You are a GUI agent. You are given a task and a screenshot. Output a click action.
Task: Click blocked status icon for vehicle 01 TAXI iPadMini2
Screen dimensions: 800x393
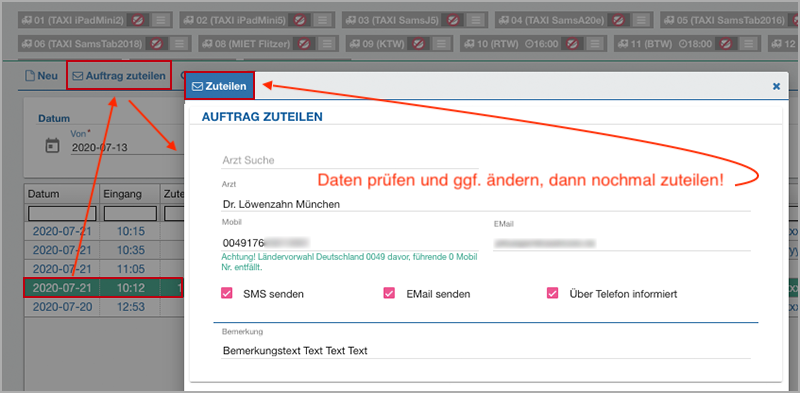tap(137, 20)
